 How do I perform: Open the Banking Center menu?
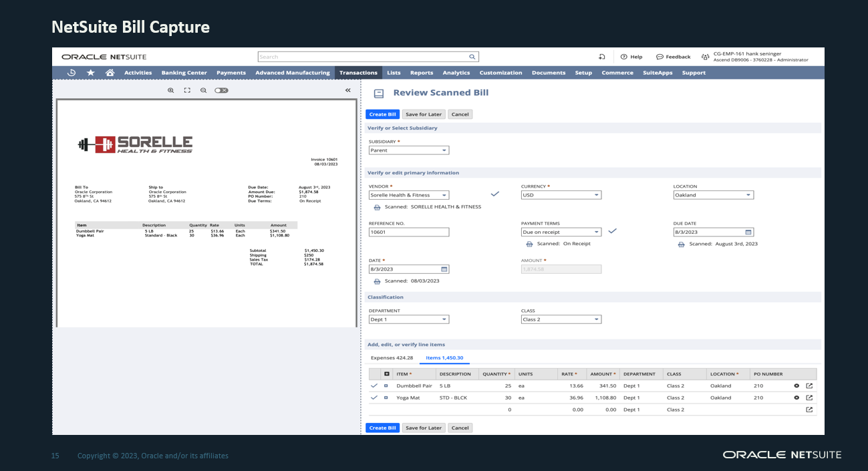coord(184,73)
